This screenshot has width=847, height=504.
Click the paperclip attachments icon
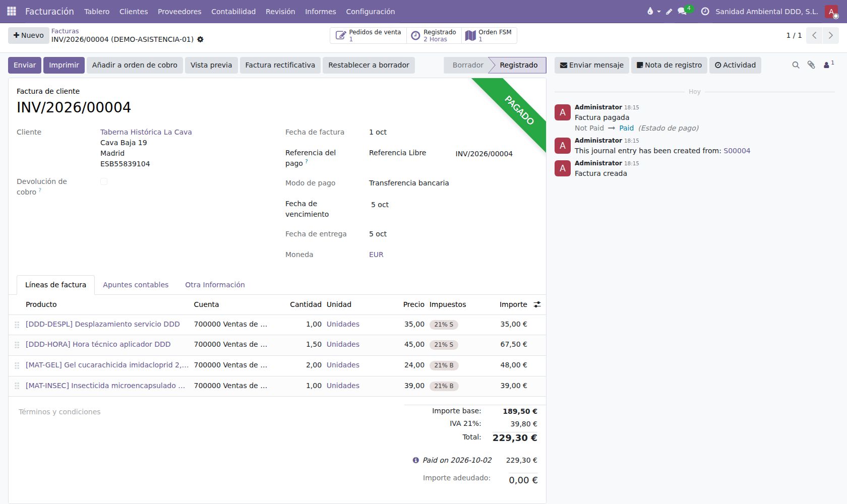point(811,65)
